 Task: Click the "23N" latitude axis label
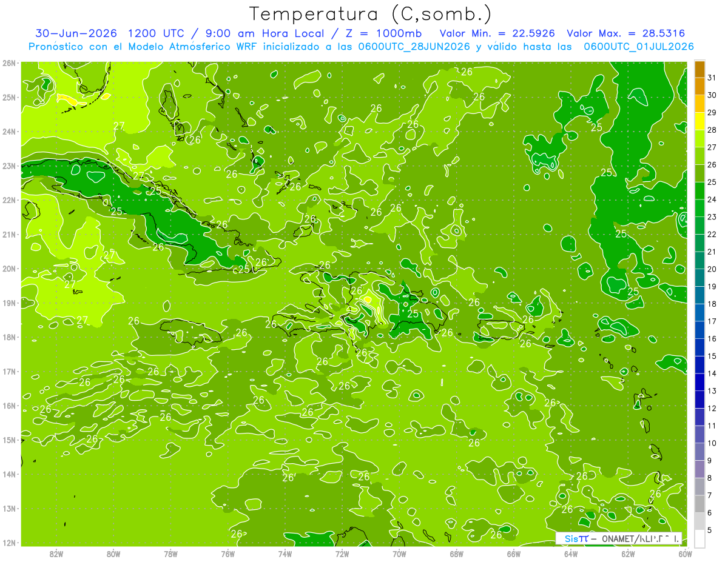tap(9, 166)
